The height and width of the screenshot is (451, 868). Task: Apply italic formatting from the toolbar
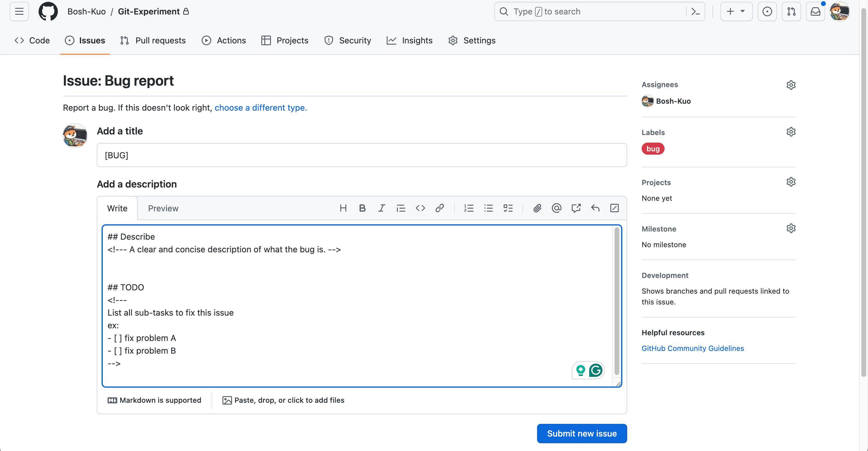point(382,208)
